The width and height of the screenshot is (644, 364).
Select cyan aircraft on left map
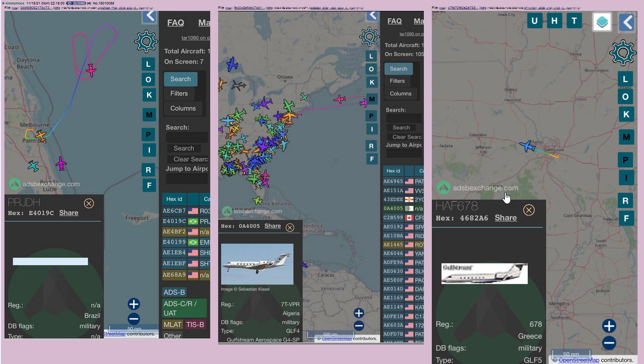pos(33,165)
